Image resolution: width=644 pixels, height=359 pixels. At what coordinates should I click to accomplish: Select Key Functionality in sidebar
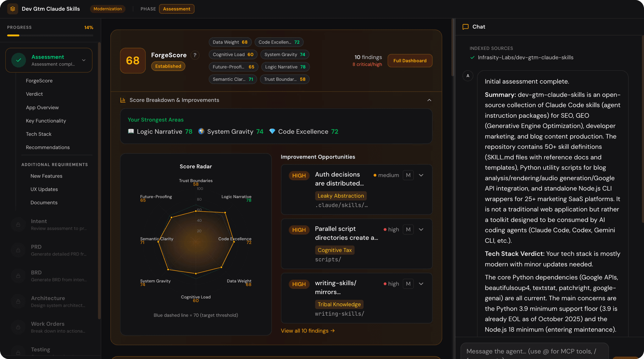46,121
